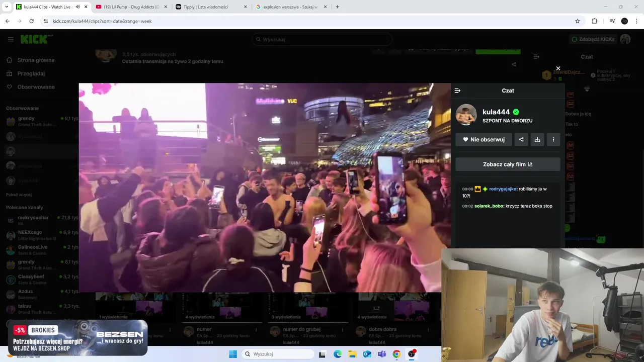
Task: Share the kula444 clip
Action: (x=521, y=139)
